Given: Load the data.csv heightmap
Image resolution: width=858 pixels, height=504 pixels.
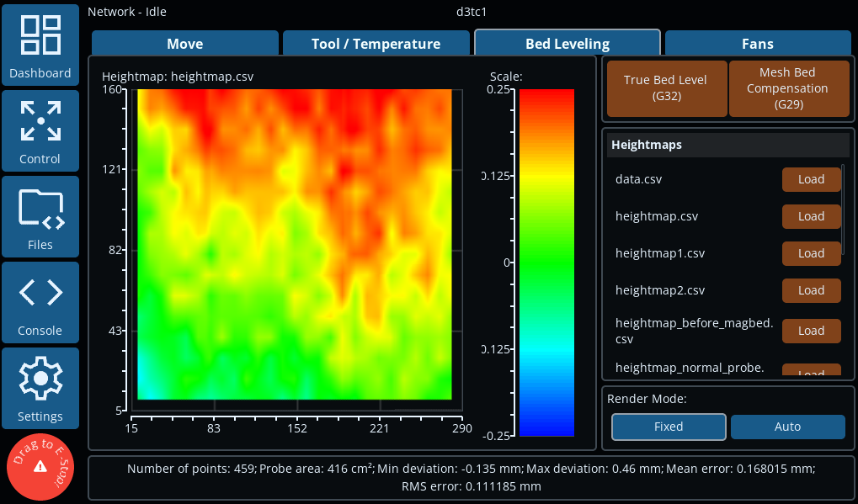Looking at the screenshot, I should 811,179.
